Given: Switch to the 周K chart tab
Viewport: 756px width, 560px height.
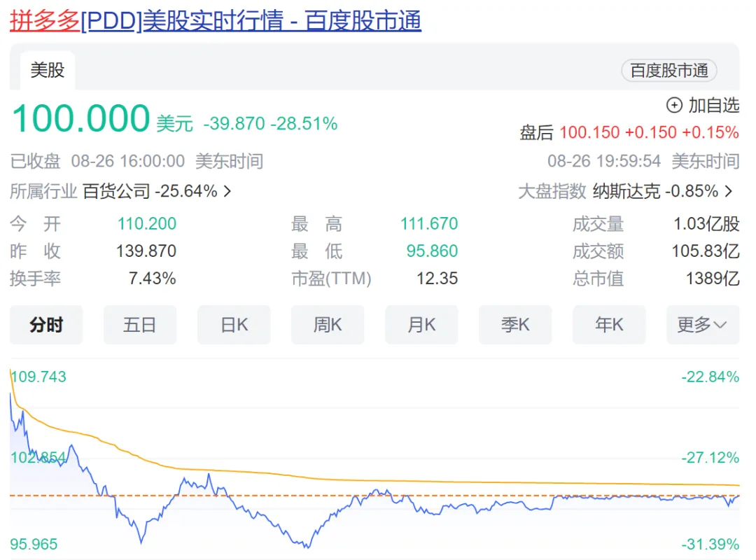Looking at the screenshot, I should pyautogui.click(x=328, y=325).
